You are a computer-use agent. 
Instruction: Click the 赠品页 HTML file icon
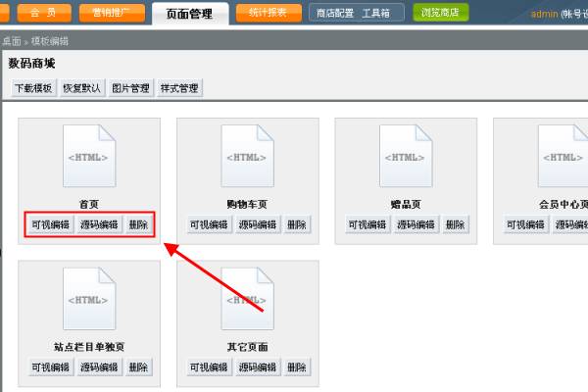[406, 156]
